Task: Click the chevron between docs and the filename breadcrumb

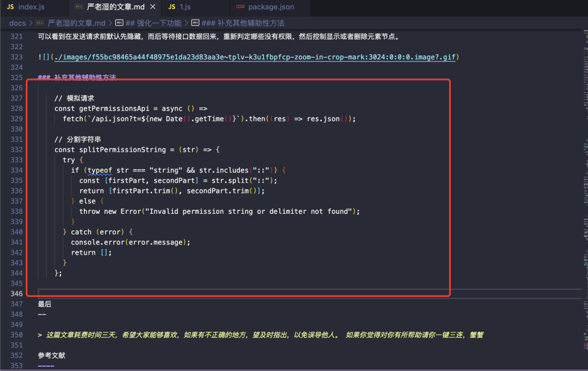Action: 29,23
